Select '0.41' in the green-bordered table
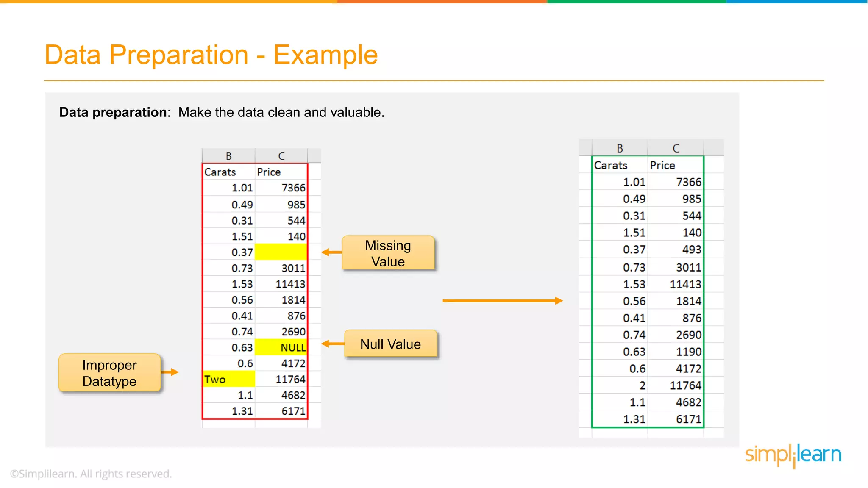The image size is (868, 488). tap(620, 318)
